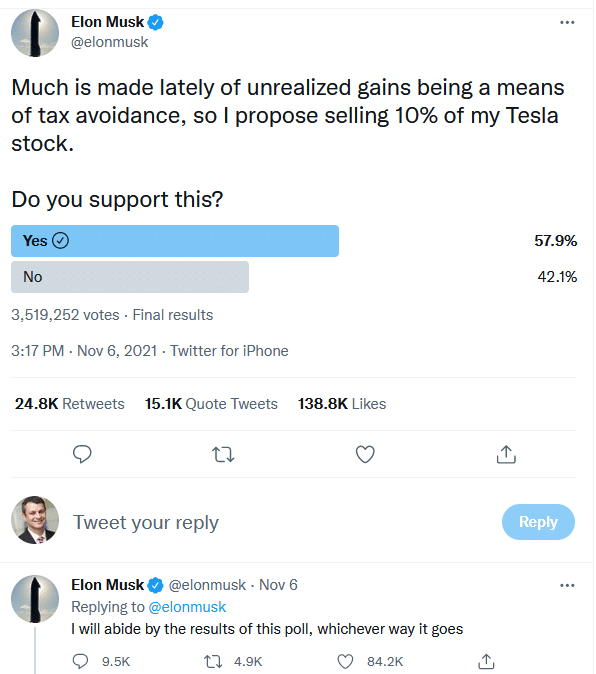This screenshot has width=596, height=674.
Task: Select the Yes poll result bar
Action: [175, 241]
